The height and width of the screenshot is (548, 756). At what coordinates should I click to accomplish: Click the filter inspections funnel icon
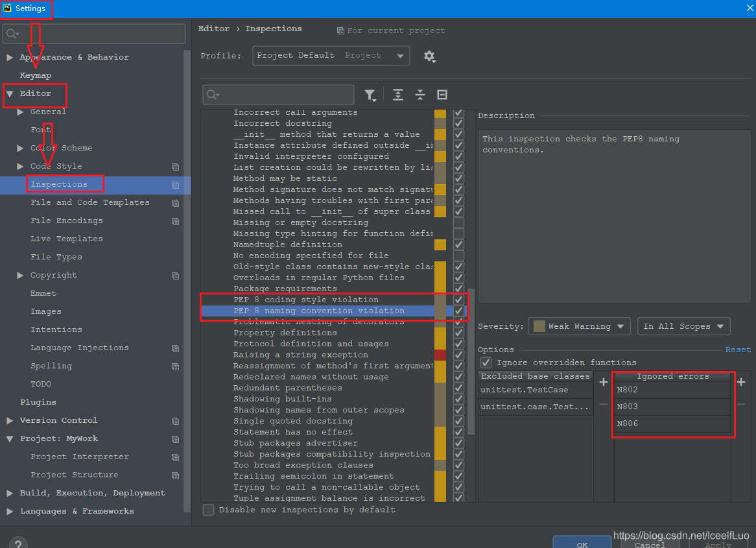pyautogui.click(x=370, y=95)
